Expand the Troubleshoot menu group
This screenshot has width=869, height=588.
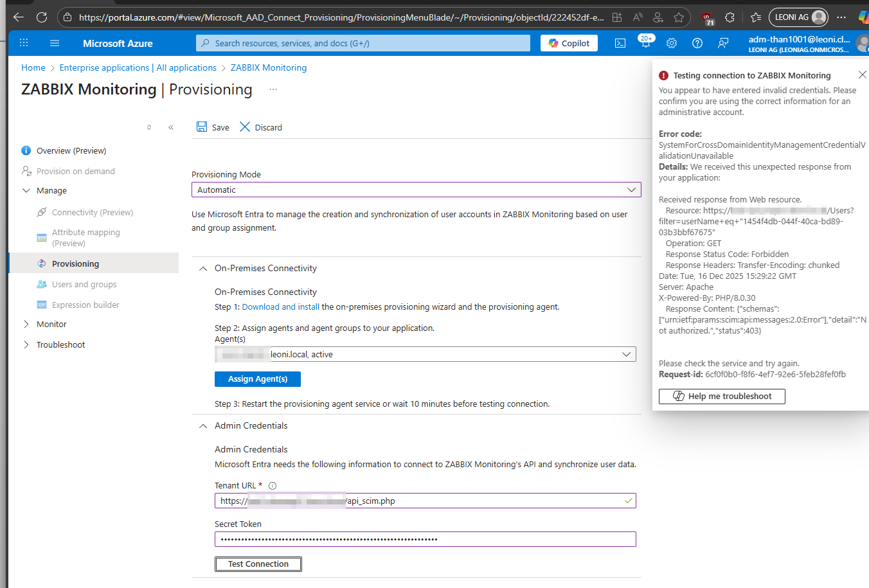(26, 344)
